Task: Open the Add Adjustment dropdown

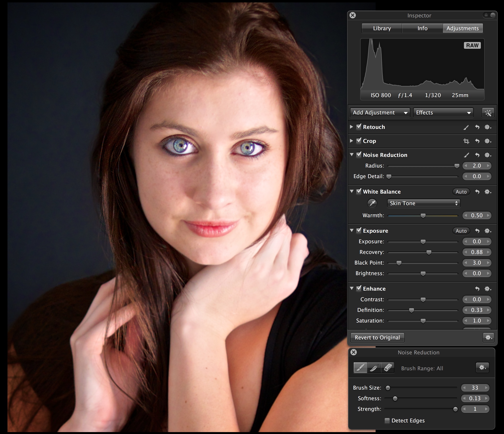Action: pyautogui.click(x=380, y=113)
